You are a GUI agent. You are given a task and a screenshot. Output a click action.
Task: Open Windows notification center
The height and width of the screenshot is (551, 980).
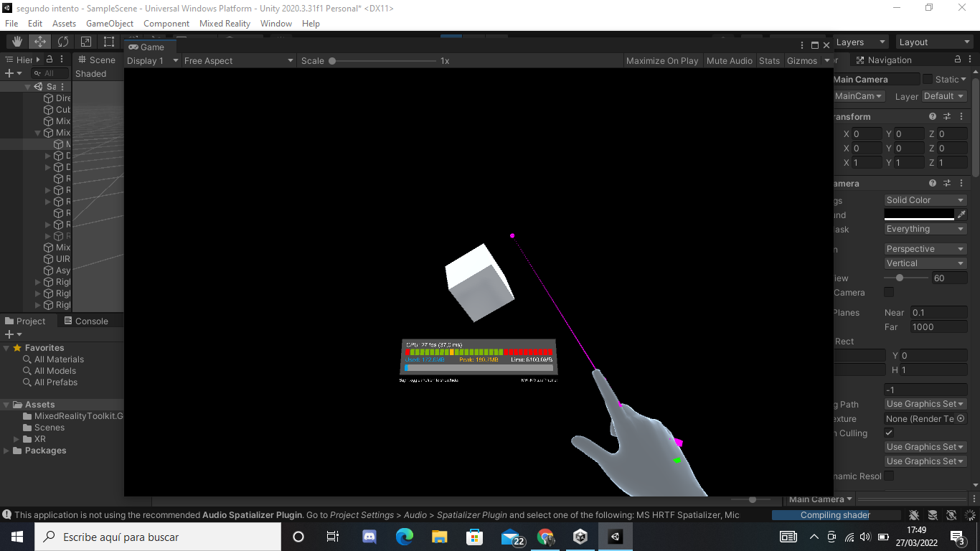tap(958, 537)
